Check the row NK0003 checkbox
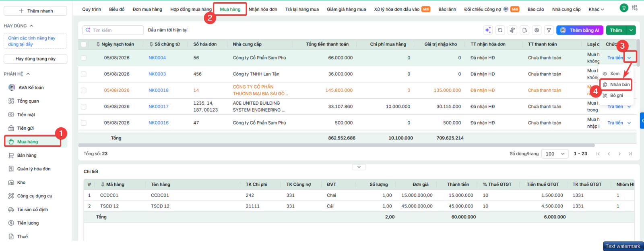 pos(84,74)
